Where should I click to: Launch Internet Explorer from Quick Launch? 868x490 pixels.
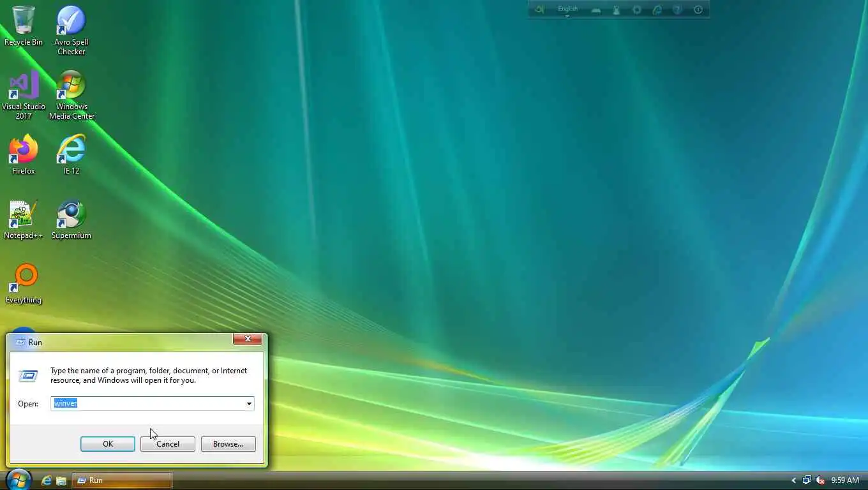pos(46,480)
